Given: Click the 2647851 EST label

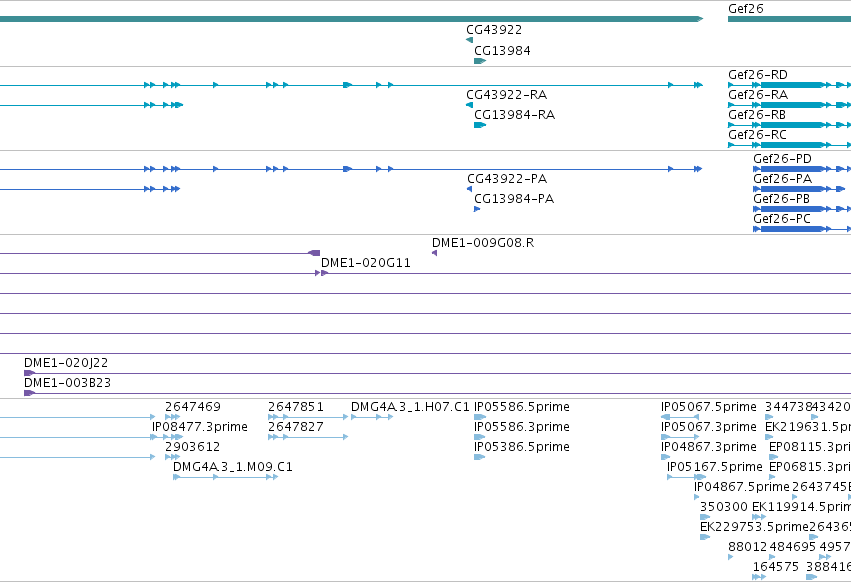Looking at the screenshot, I should pyautogui.click(x=296, y=407).
